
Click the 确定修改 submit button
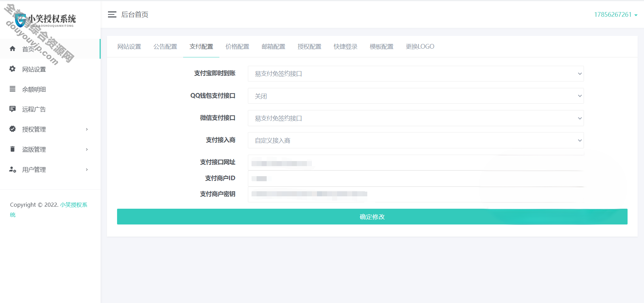(372, 217)
